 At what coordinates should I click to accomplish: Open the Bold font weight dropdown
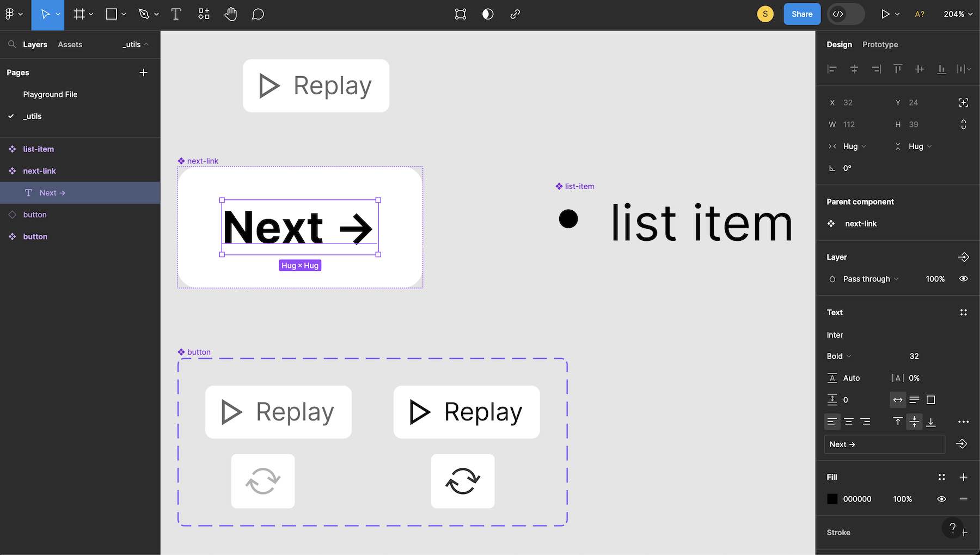coord(838,356)
